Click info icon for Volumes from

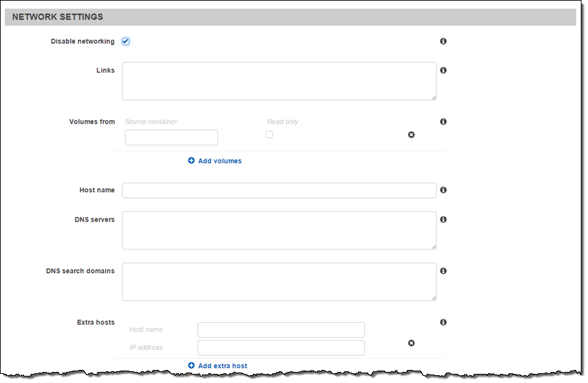[x=443, y=122]
